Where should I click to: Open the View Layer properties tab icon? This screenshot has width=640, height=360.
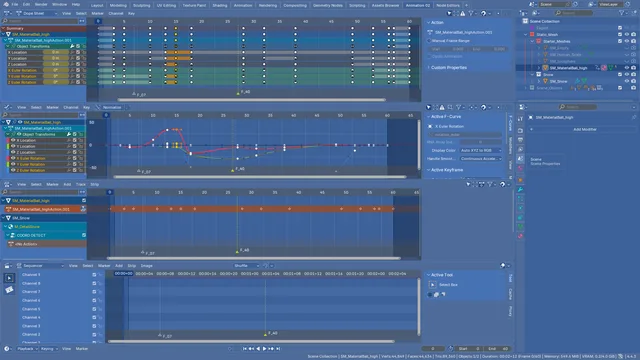[x=520, y=149]
